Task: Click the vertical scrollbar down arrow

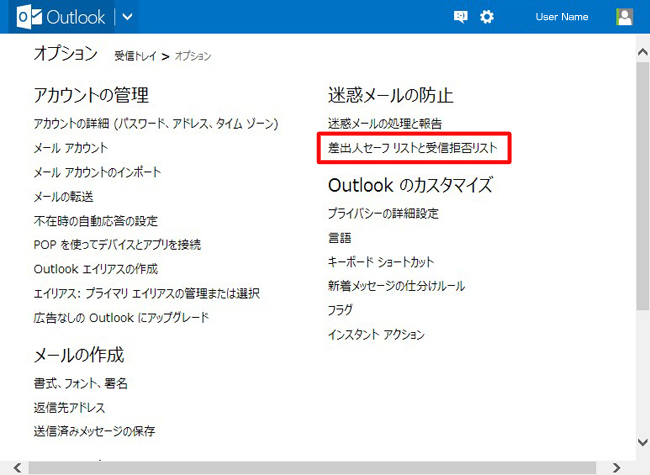Action: coord(642,441)
